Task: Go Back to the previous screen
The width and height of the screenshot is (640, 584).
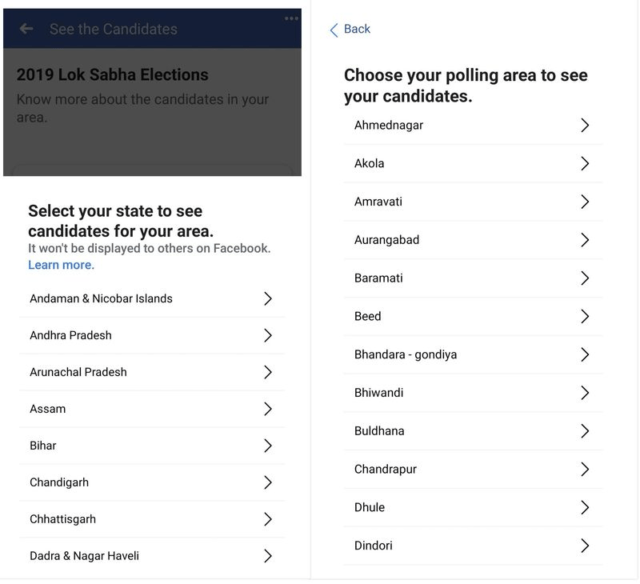Action: 350,29
